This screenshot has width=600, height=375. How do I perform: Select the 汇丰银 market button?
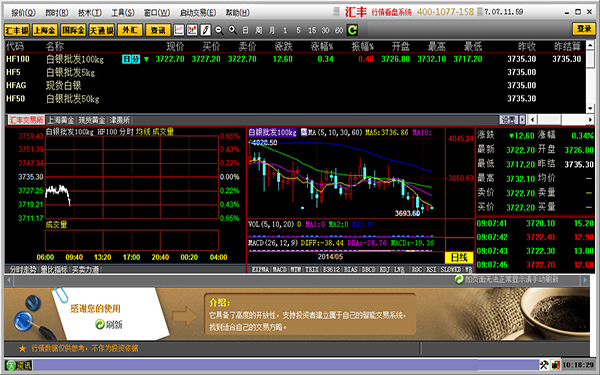click(x=17, y=30)
